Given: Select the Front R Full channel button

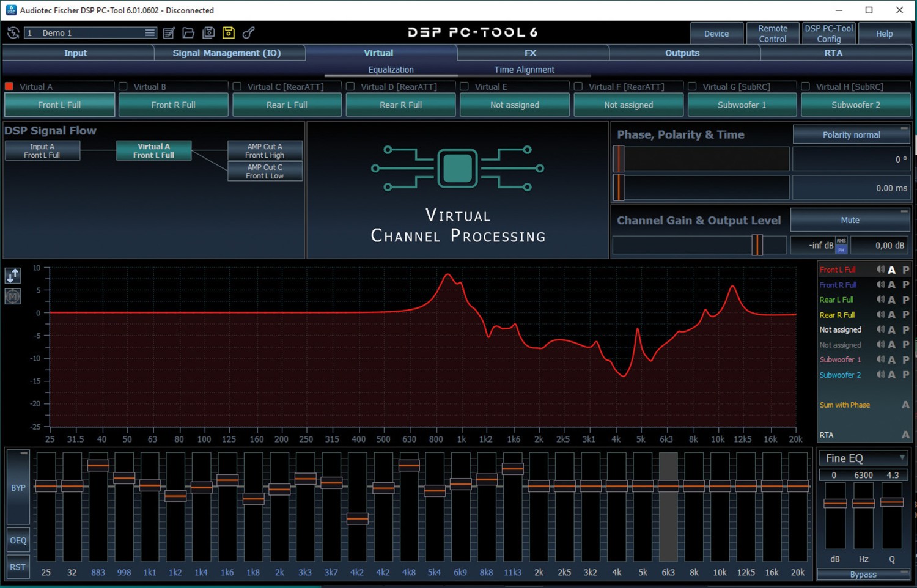Looking at the screenshot, I should click(x=173, y=105).
